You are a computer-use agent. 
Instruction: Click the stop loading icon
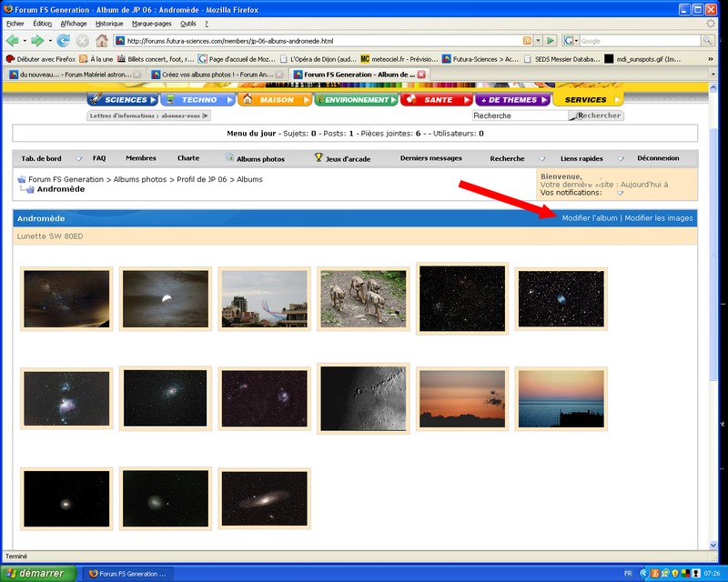(x=83, y=41)
